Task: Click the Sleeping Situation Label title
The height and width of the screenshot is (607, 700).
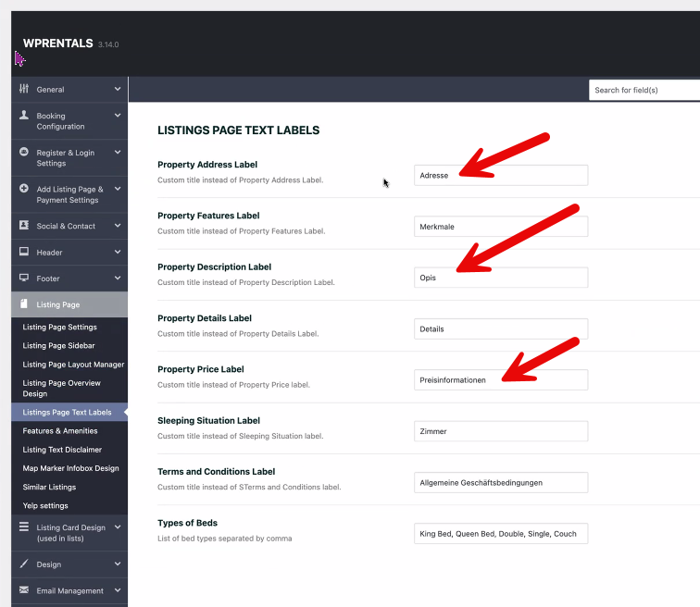Action: coord(208,421)
